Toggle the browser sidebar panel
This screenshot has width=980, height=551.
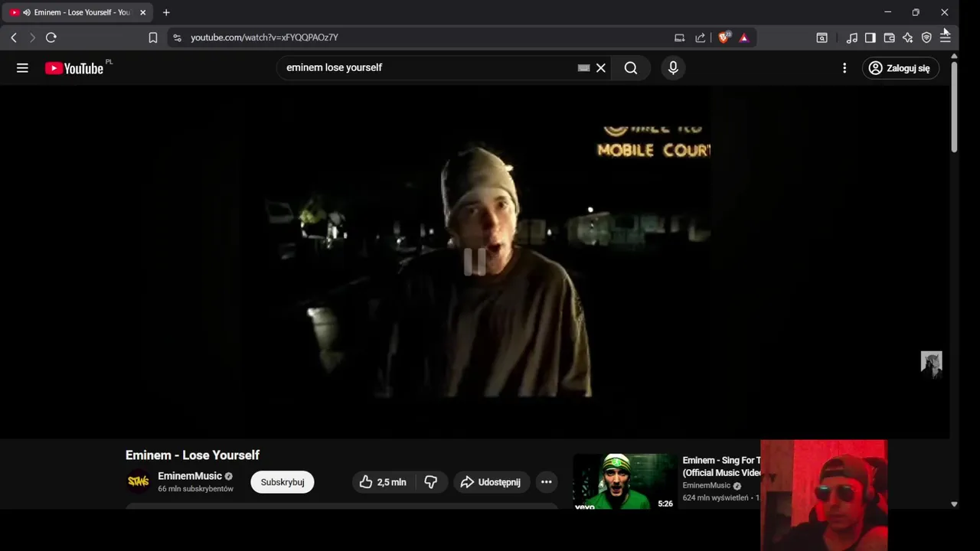[x=871, y=37]
